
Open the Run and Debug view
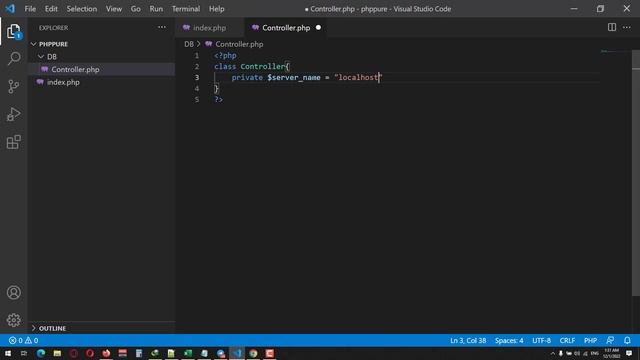[13, 114]
